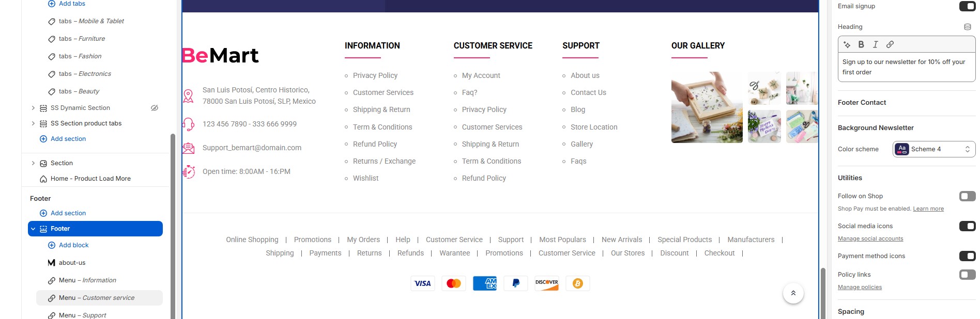Click Add block under Footer
This screenshot has width=980, height=319.
(x=73, y=245)
